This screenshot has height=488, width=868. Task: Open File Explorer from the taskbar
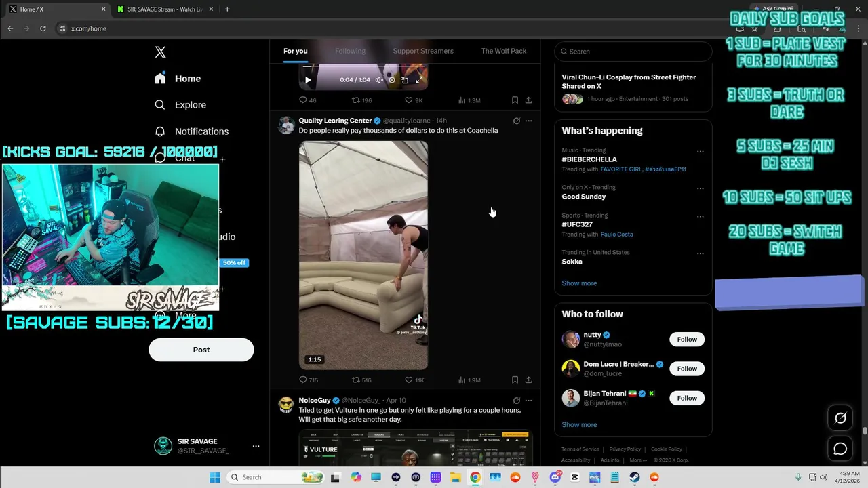coord(455,477)
